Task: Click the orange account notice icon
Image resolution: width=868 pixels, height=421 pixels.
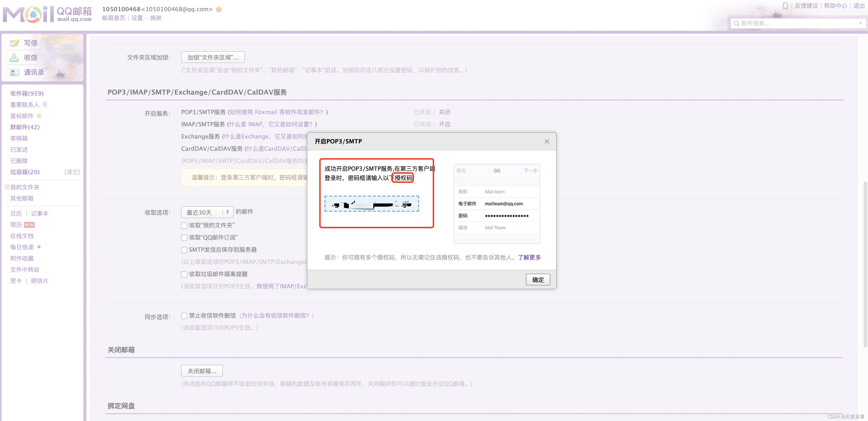Action: [x=219, y=10]
